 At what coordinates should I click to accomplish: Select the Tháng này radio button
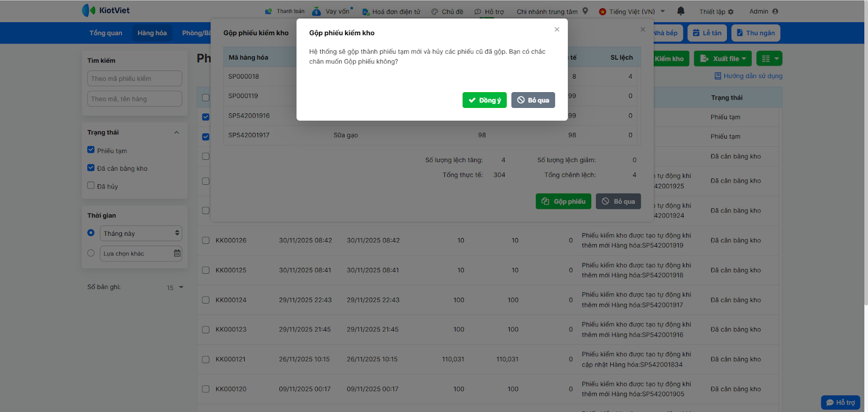pos(91,233)
